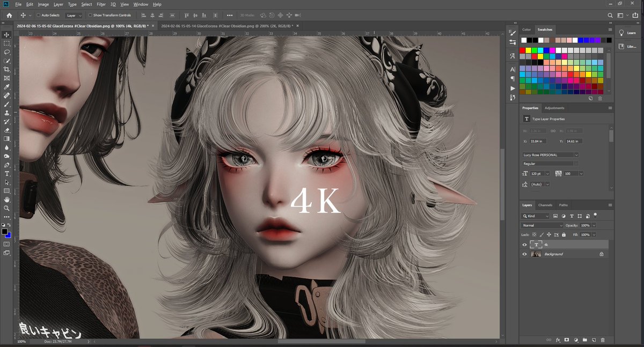
Task: Open the tracking value 100 dropdown
Action: (x=581, y=174)
